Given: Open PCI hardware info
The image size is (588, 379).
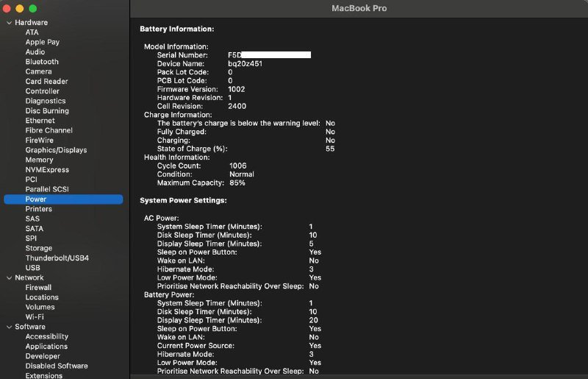Looking at the screenshot, I should click(31, 180).
